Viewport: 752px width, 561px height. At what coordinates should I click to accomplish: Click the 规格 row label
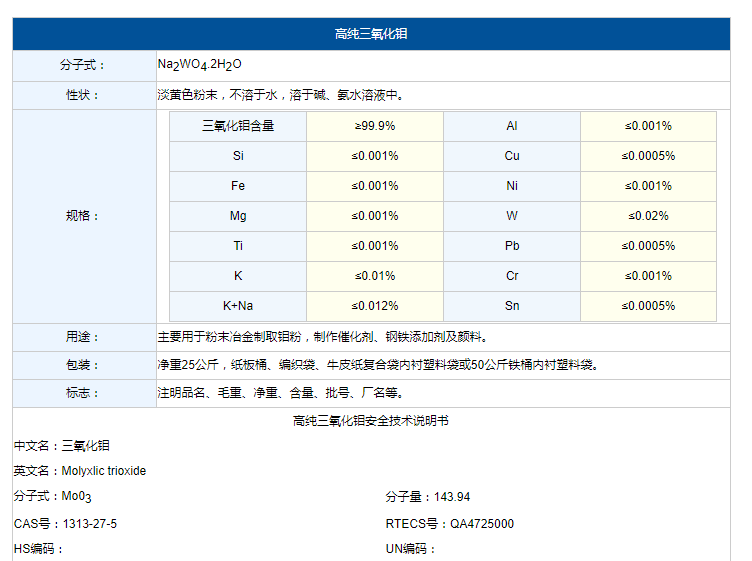[x=84, y=216]
